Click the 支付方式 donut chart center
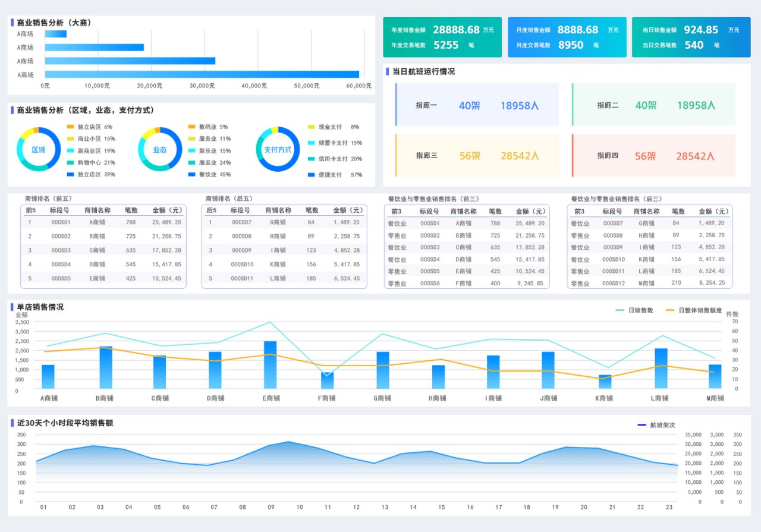Screen dimensions: 761x532 click(278, 150)
